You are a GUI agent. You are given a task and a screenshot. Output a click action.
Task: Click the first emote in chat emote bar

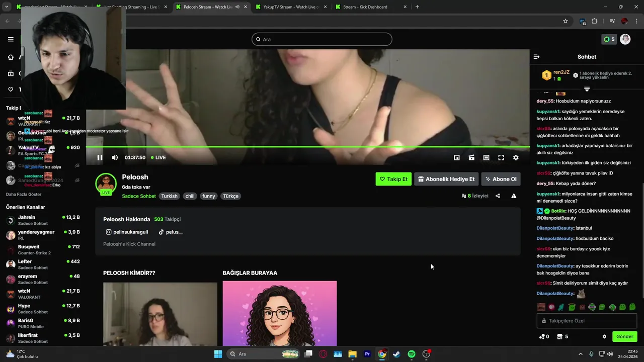tap(541, 307)
